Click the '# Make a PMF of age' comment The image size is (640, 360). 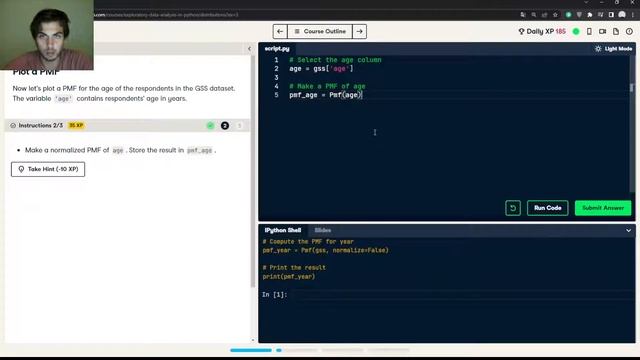[327, 87]
